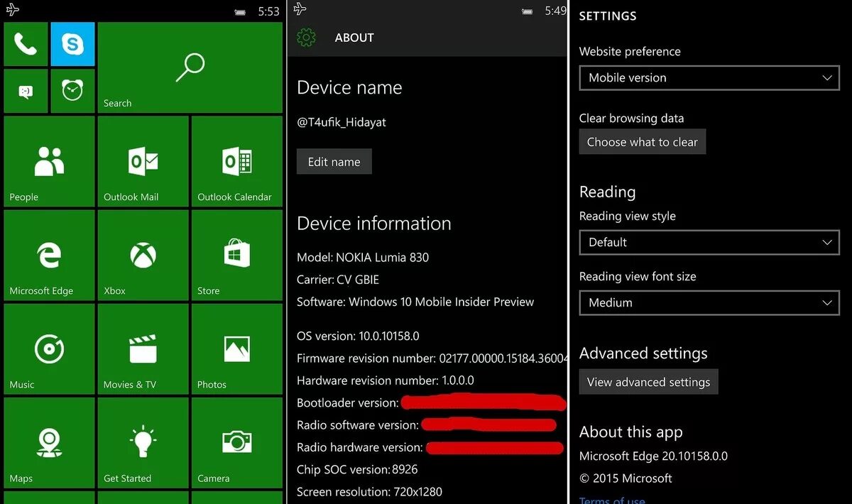Click the 5:53 clock in status bar
Screen dimensions: 852x504
pos(268,11)
